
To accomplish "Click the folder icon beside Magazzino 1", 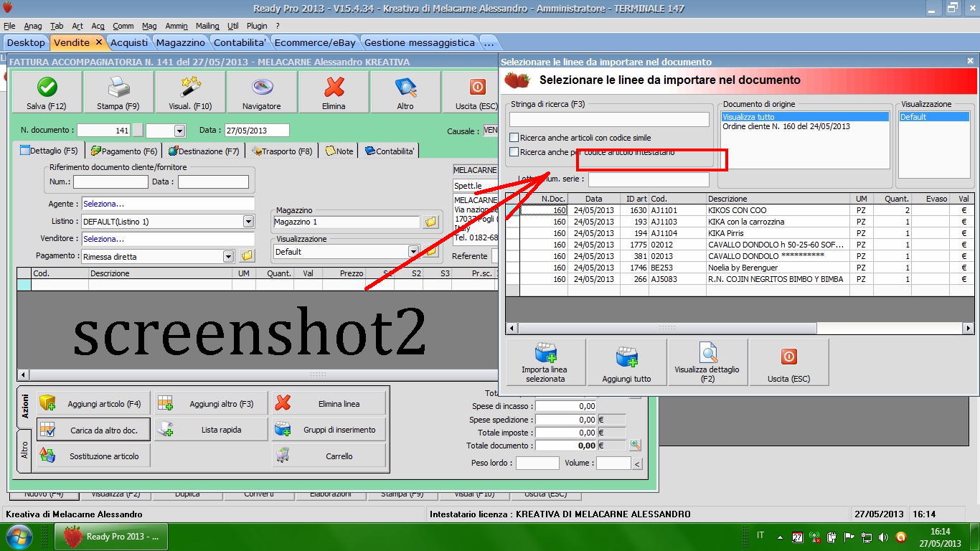I will [430, 222].
